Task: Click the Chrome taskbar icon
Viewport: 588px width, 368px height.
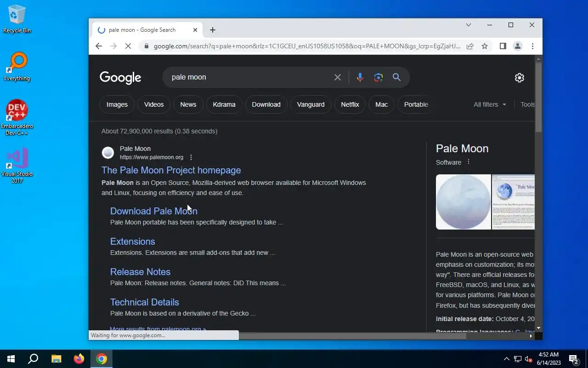Action: pos(102,359)
